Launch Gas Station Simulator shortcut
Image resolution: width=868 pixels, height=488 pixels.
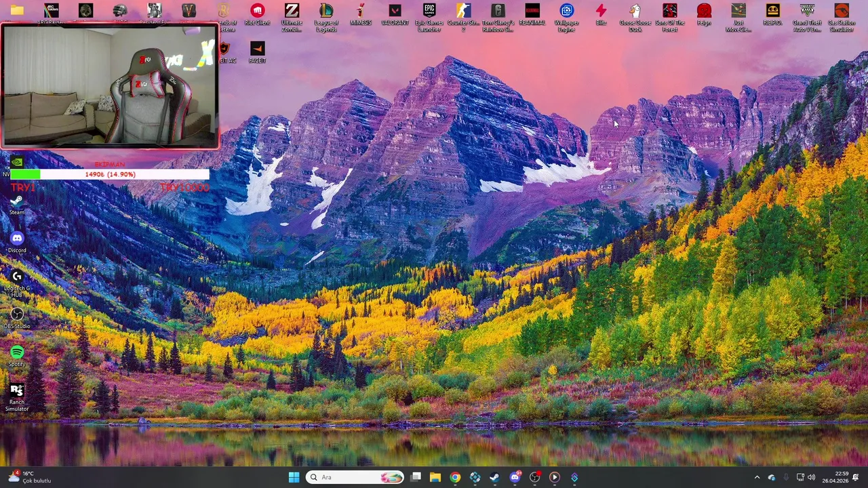(842, 18)
